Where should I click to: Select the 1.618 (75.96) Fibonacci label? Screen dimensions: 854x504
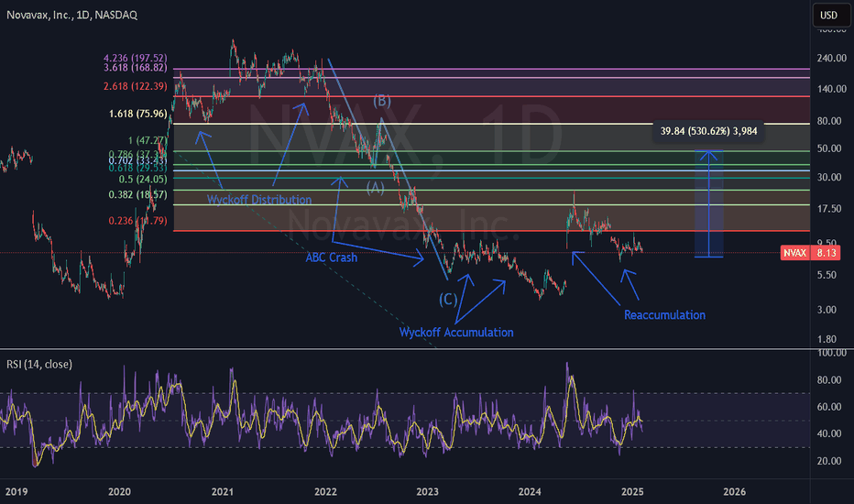click(x=137, y=114)
